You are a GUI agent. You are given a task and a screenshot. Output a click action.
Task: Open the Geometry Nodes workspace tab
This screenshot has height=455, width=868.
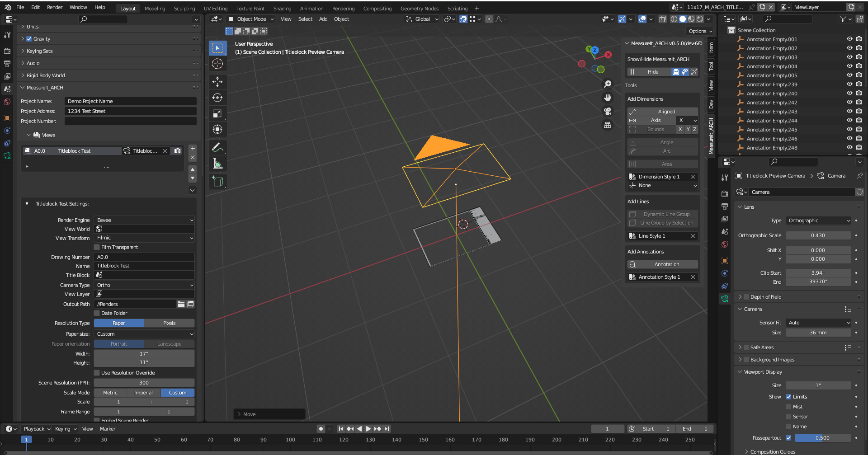coord(420,9)
